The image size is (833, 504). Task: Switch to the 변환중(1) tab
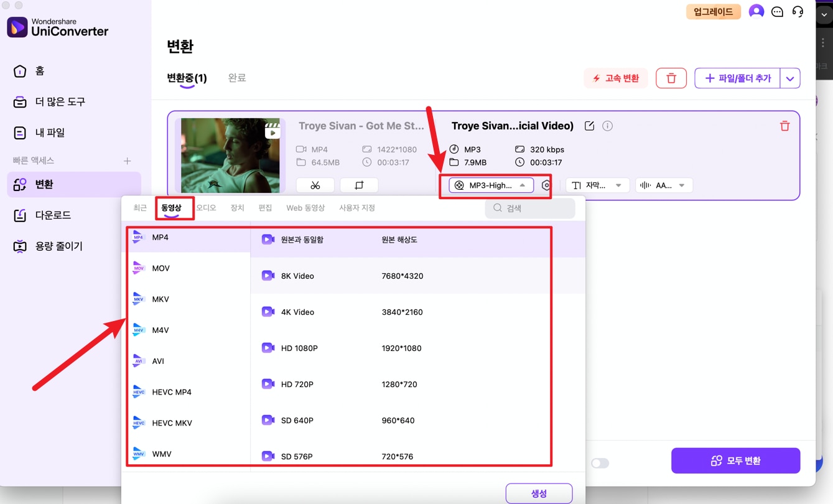pyautogui.click(x=187, y=78)
